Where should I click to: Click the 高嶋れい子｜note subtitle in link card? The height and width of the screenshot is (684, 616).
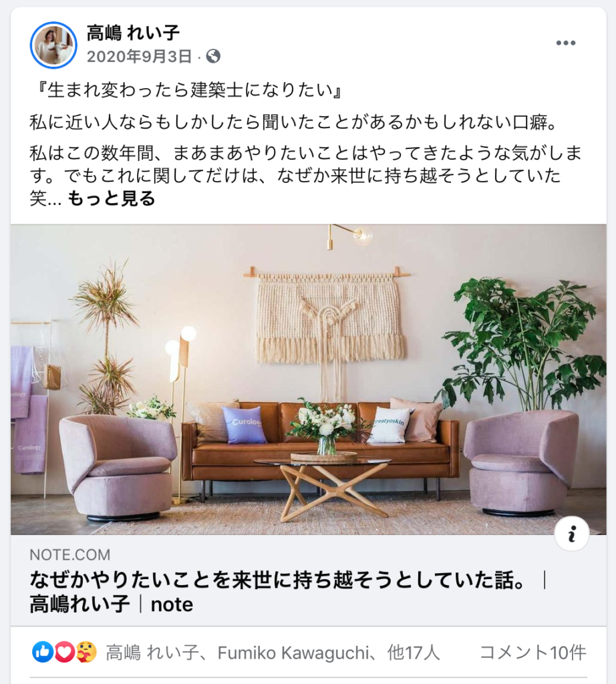112,605
